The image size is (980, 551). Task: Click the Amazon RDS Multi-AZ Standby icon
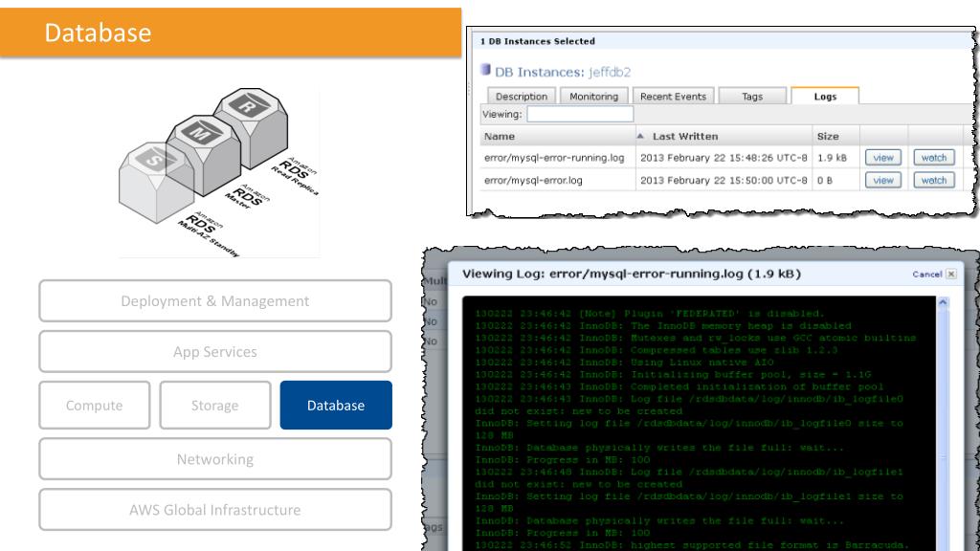coord(156,183)
